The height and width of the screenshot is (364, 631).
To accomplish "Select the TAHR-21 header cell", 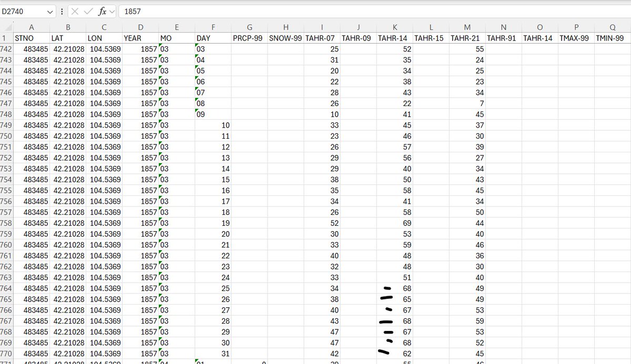I will [x=467, y=38].
